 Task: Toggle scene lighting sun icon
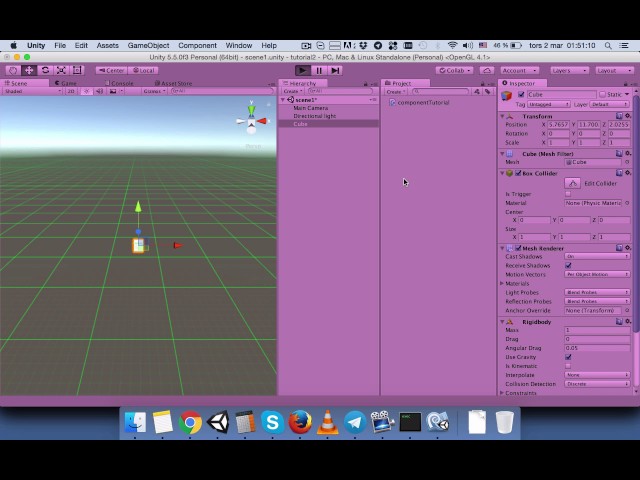86,91
